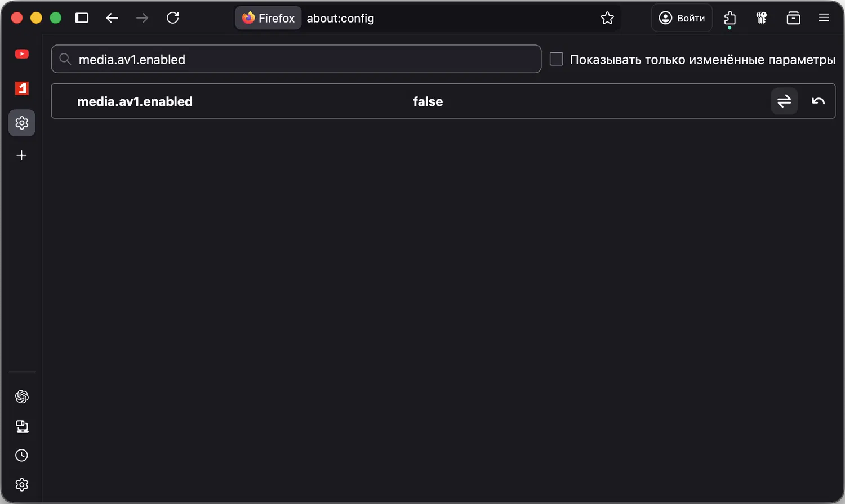845x504 pixels.
Task: Select the about:config gear tab in sidebar
Action: 22,123
